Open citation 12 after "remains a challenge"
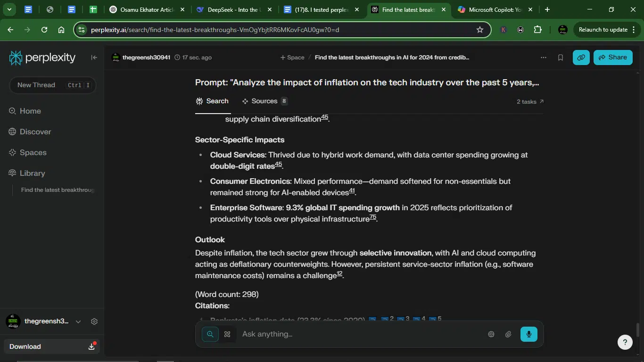 [x=339, y=274]
